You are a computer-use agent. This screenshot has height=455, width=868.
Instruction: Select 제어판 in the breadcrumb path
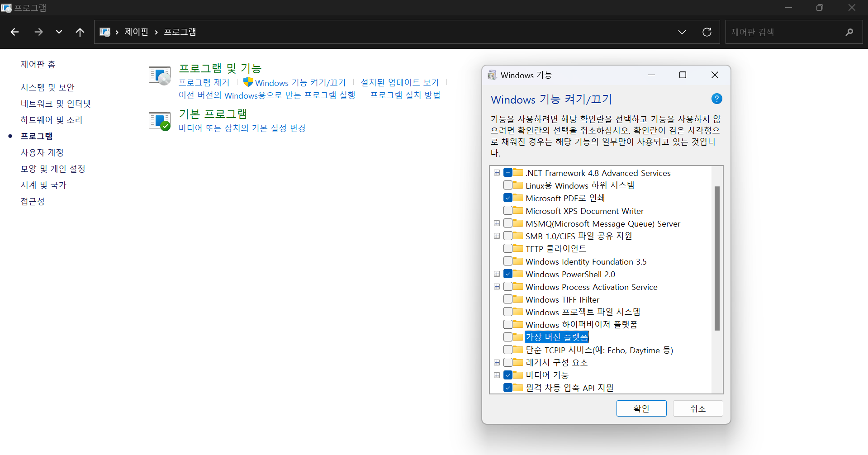point(137,32)
